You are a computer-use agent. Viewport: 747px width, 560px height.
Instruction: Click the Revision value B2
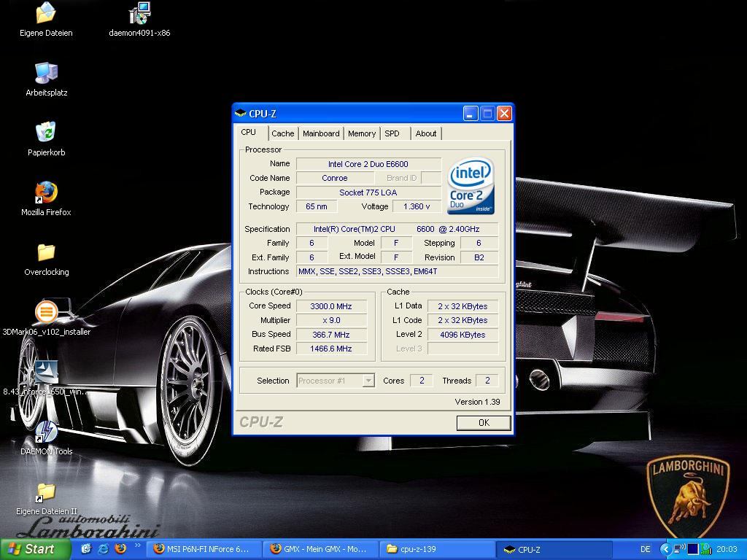click(x=479, y=257)
